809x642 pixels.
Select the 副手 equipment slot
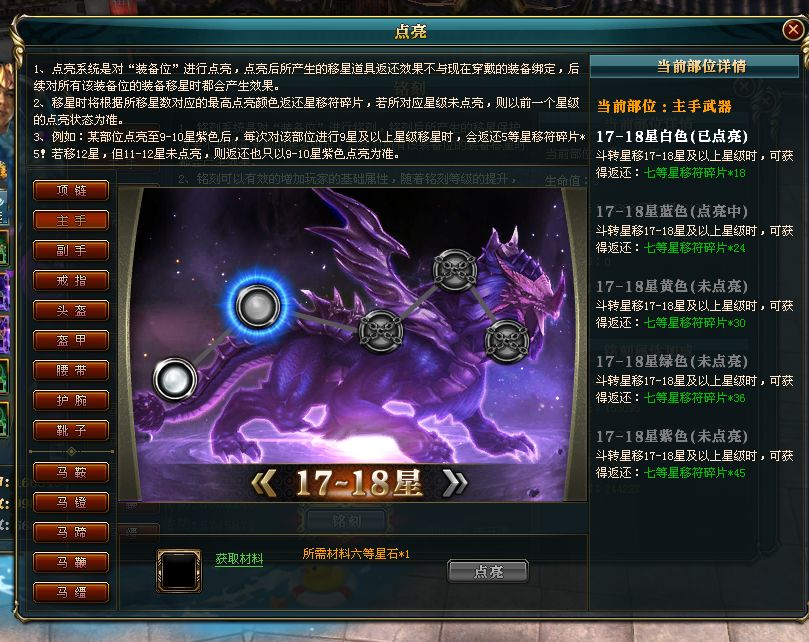(x=71, y=250)
